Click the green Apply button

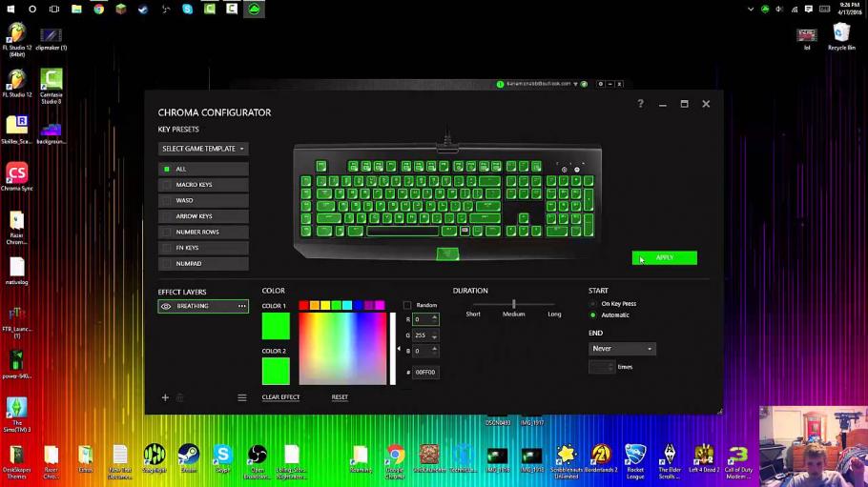[x=664, y=258]
